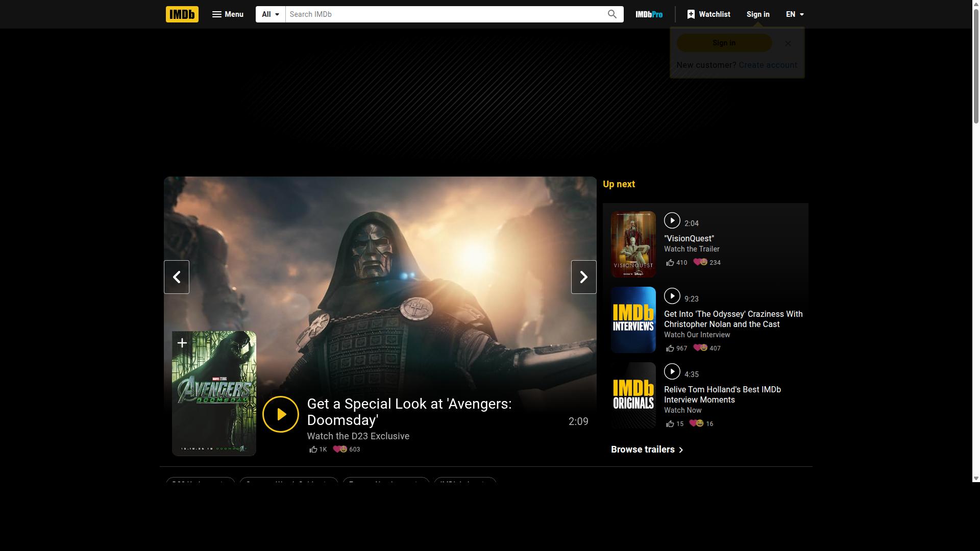Dismiss the sign-in popup with X

788,43
